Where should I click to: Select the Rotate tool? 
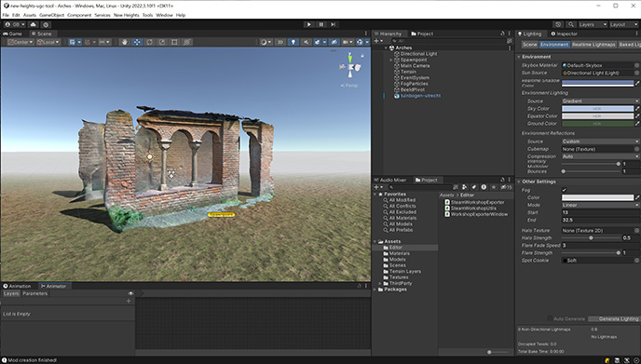pyautogui.click(x=150, y=42)
